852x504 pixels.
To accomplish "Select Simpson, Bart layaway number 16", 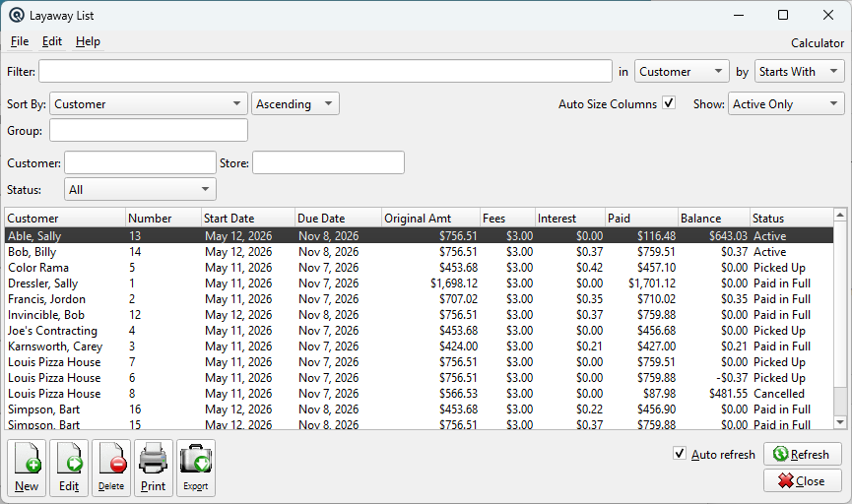I will [419, 409].
